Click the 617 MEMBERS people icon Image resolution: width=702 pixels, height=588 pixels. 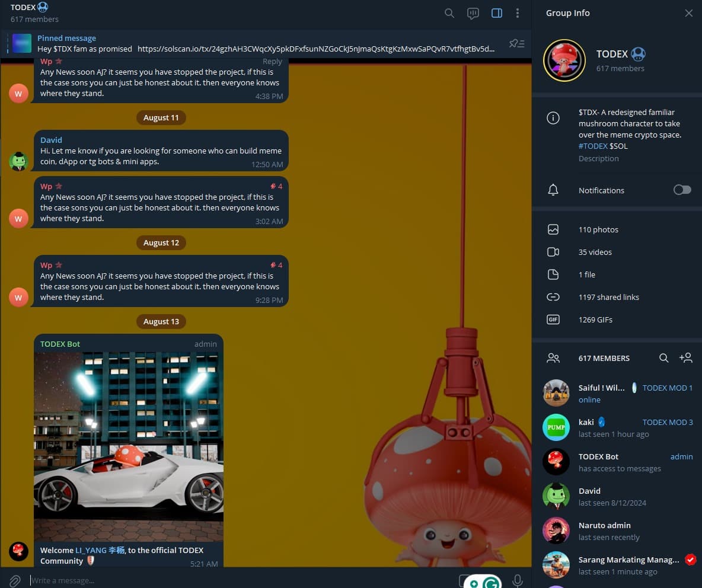[553, 358]
